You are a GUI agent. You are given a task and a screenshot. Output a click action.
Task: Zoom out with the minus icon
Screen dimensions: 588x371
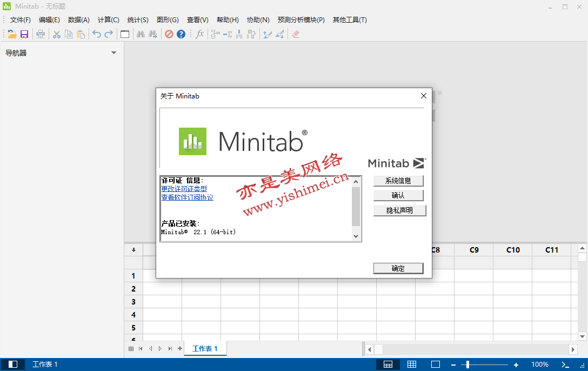(x=453, y=365)
